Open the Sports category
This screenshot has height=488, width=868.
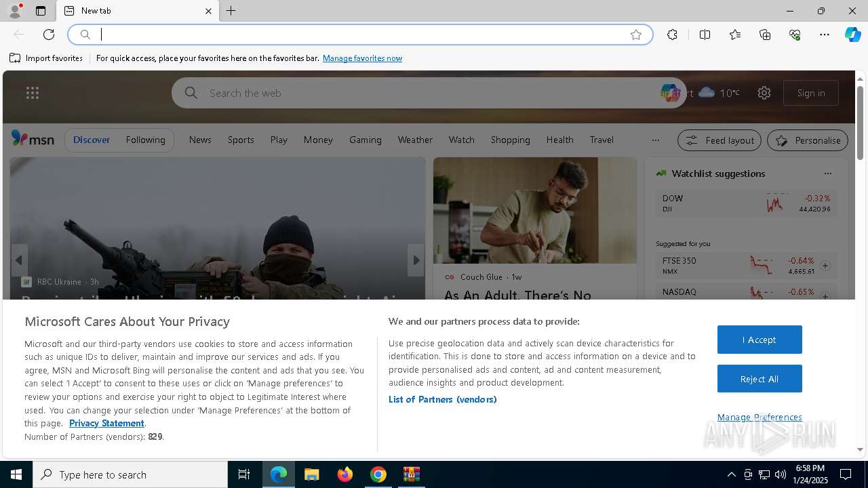point(241,140)
